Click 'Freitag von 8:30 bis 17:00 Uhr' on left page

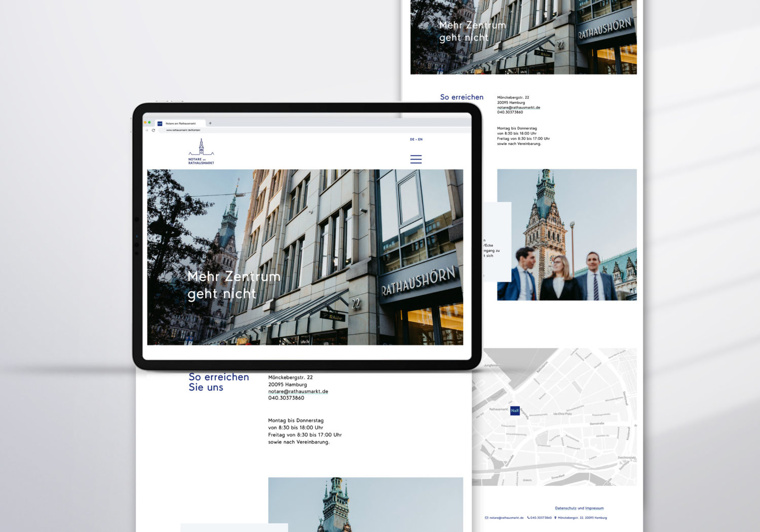[305, 435]
